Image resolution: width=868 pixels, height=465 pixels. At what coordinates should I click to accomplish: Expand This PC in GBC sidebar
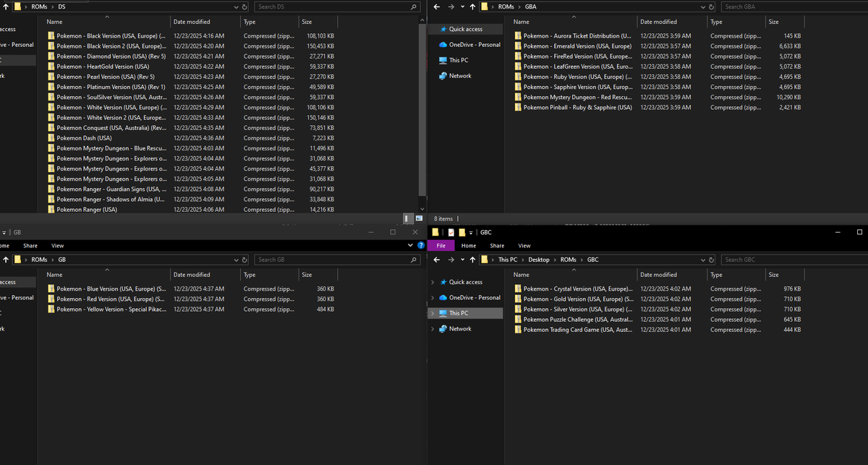coord(433,313)
